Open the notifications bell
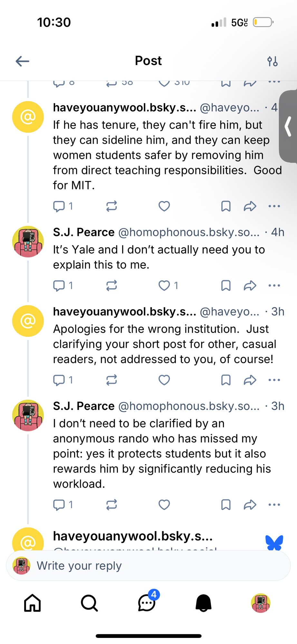This screenshot has height=644, width=297. [x=204, y=603]
